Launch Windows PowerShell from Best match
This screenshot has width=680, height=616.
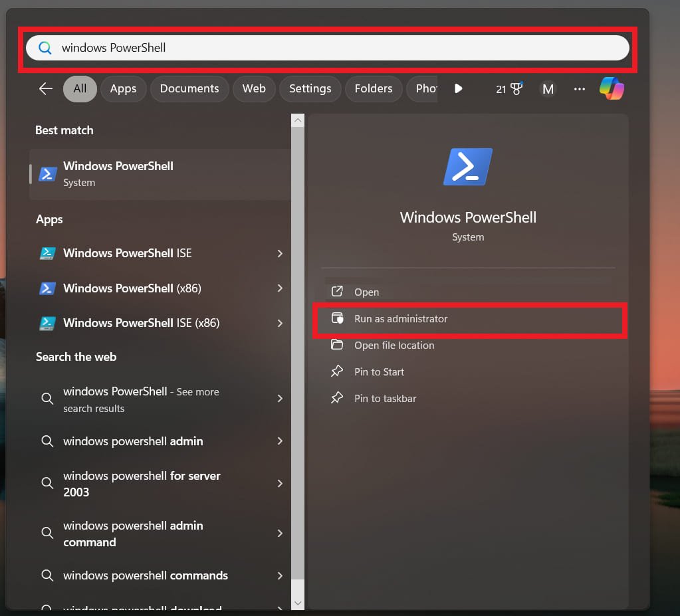click(118, 173)
